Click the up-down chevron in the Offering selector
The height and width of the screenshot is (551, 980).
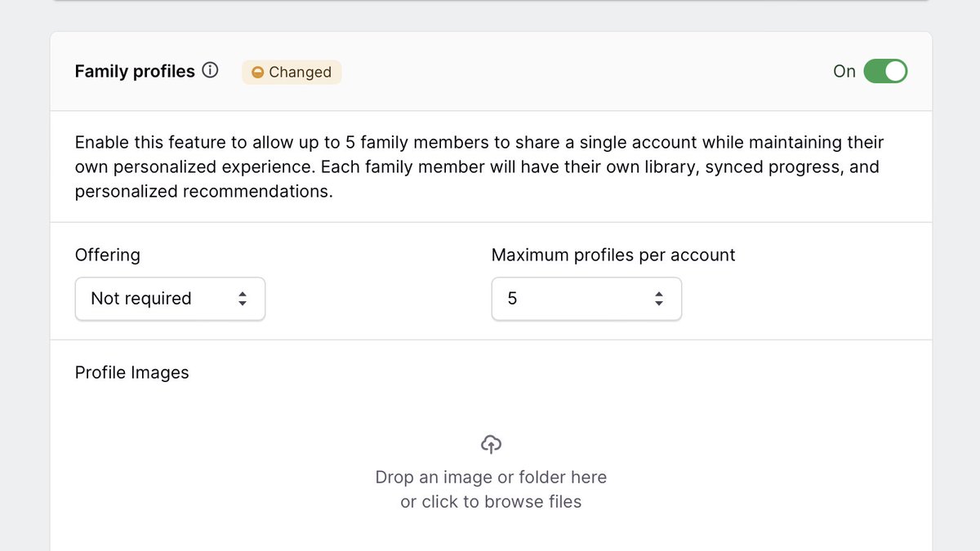(x=243, y=299)
